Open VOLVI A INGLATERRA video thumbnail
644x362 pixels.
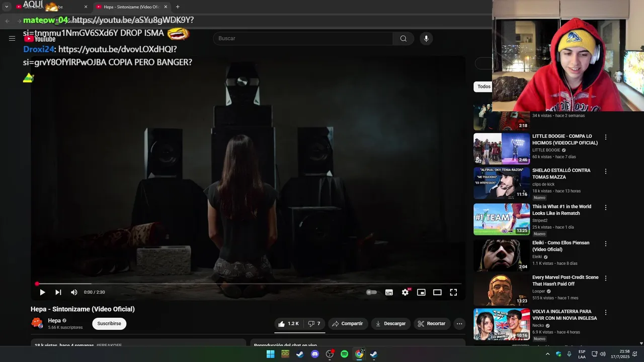tap(502, 324)
